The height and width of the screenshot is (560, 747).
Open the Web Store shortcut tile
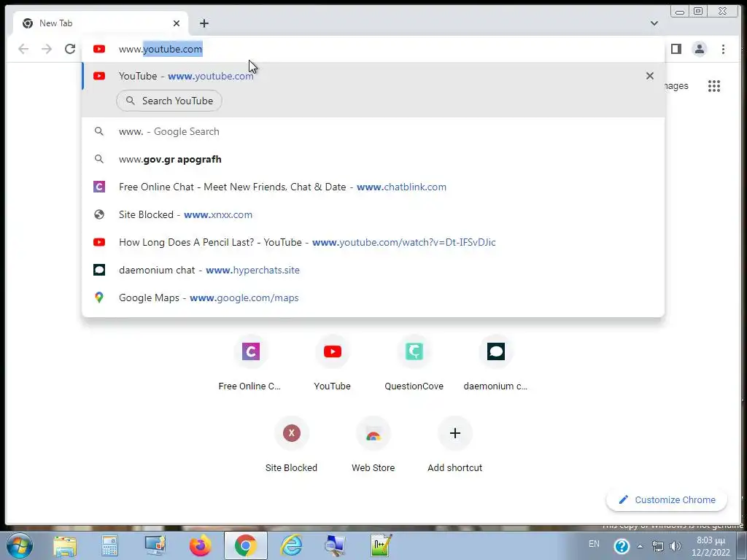tap(373, 446)
